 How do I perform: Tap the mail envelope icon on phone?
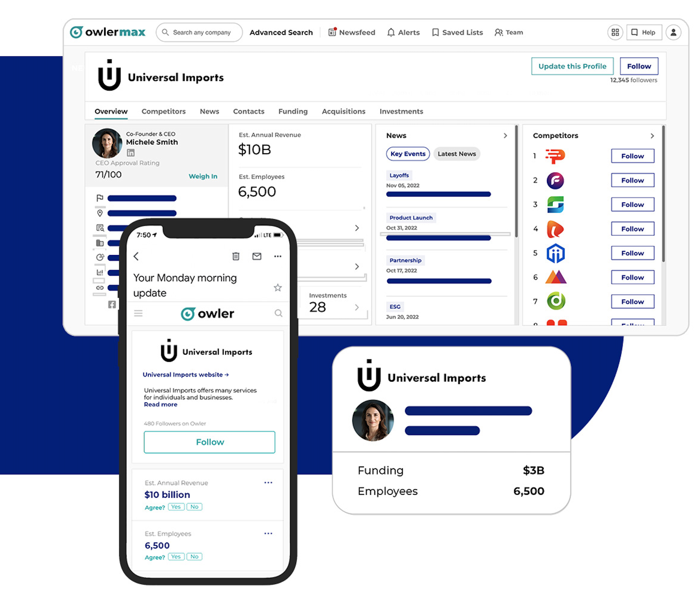257,256
